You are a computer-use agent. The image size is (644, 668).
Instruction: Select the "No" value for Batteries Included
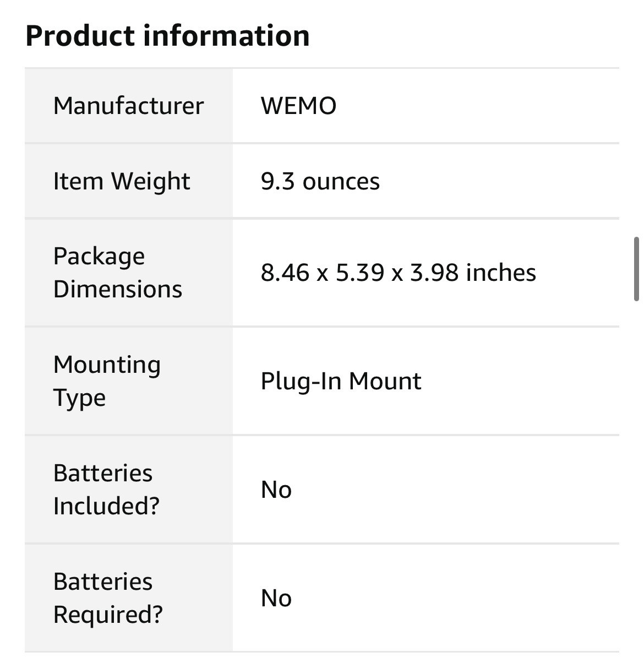pyautogui.click(x=276, y=490)
